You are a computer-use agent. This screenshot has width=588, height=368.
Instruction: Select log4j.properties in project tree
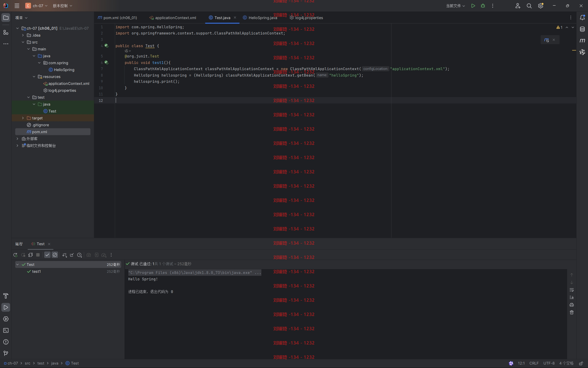tap(60, 91)
